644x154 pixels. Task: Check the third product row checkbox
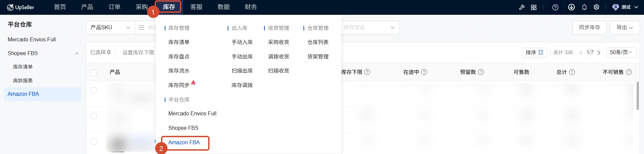pyautogui.click(x=94, y=142)
